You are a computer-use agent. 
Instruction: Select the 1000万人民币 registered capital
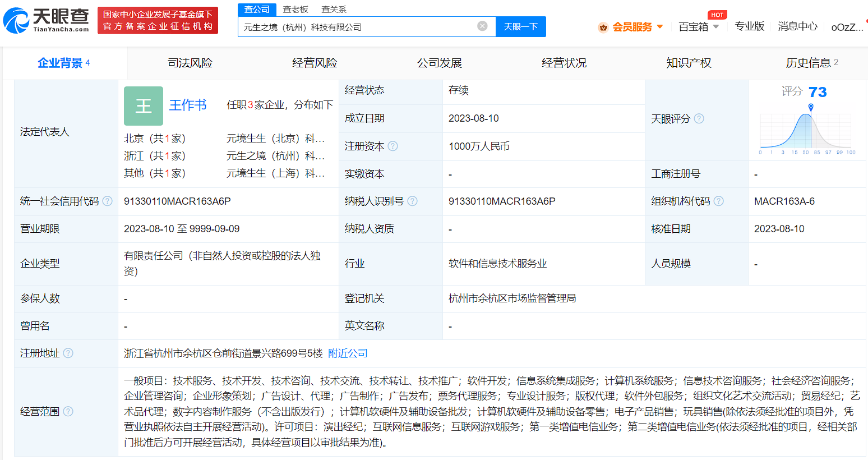point(479,146)
